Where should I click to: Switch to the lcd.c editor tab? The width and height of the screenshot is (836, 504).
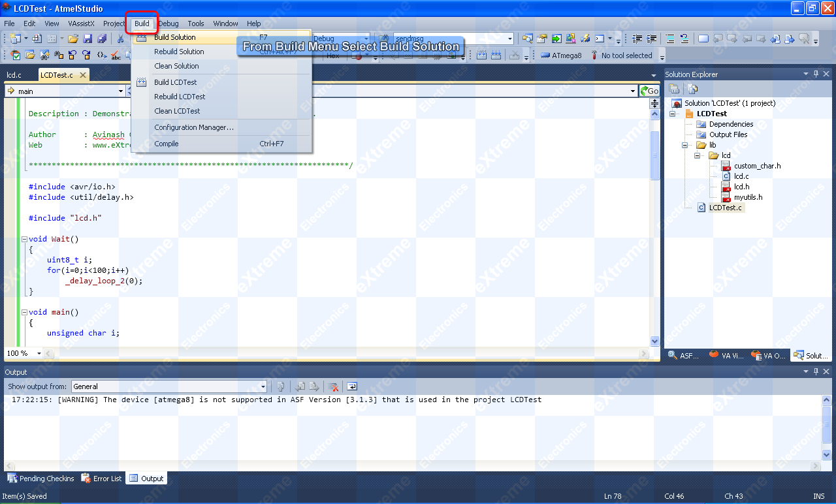14,75
